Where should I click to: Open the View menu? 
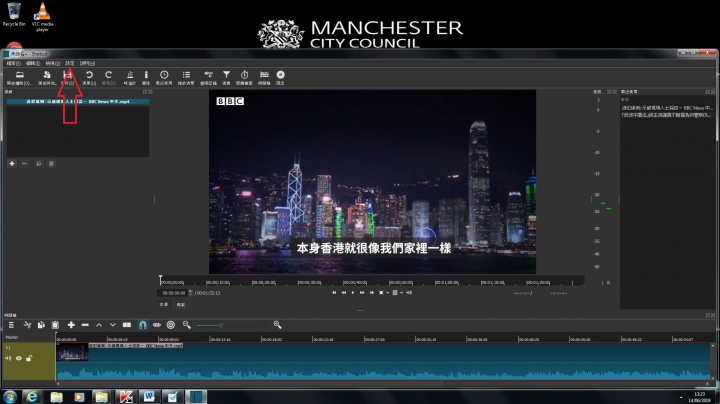(52, 63)
